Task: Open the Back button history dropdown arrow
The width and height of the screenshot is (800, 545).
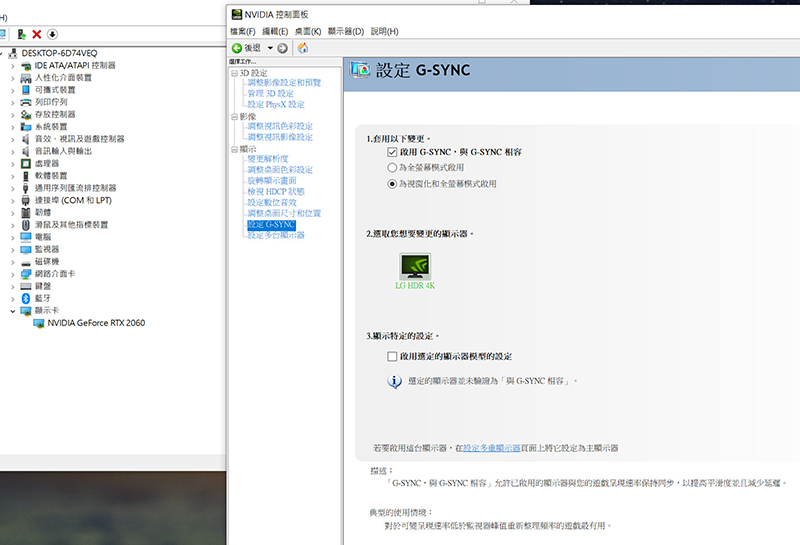Action: point(270,48)
